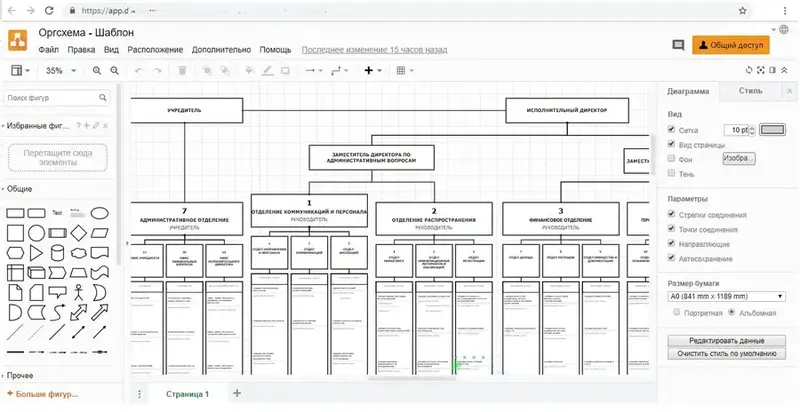Open the 35% zoom level dropdown
The height and width of the screenshot is (412, 800).
61,71
